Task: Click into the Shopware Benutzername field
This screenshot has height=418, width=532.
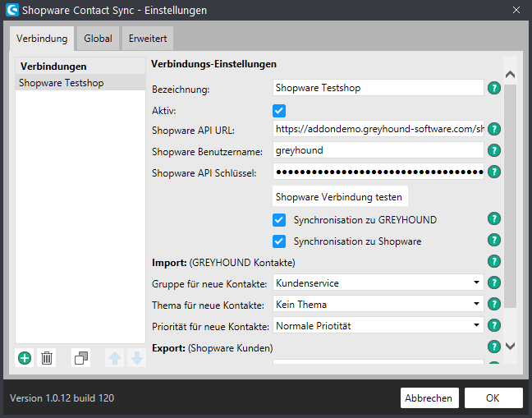Action: click(x=378, y=150)
